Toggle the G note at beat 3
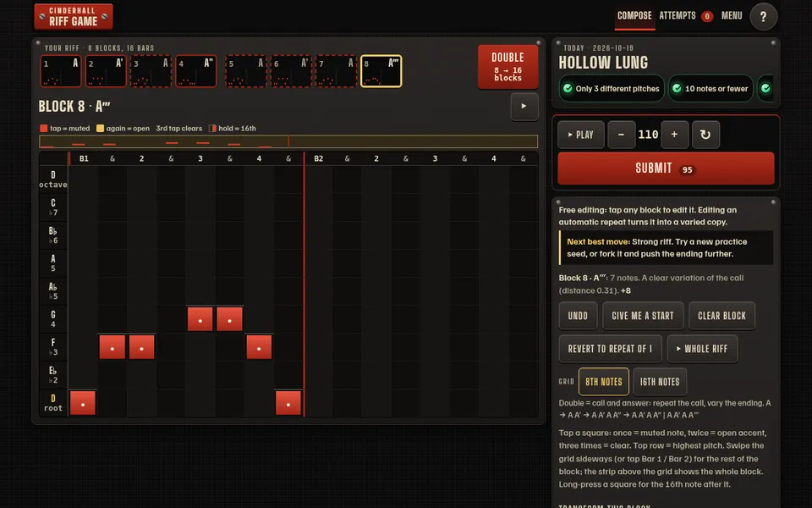This screenshot has height=508, width=812. (x=200, y=319)
